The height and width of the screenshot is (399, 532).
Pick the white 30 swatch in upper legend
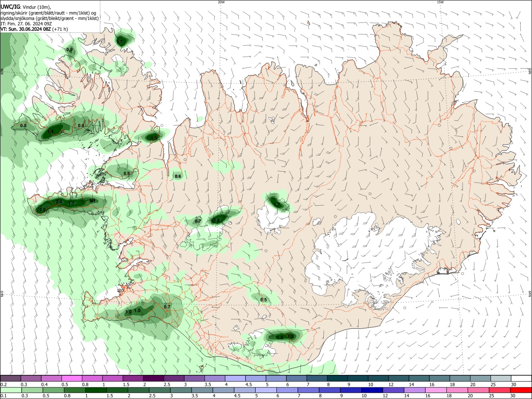[x=522, y=379]
